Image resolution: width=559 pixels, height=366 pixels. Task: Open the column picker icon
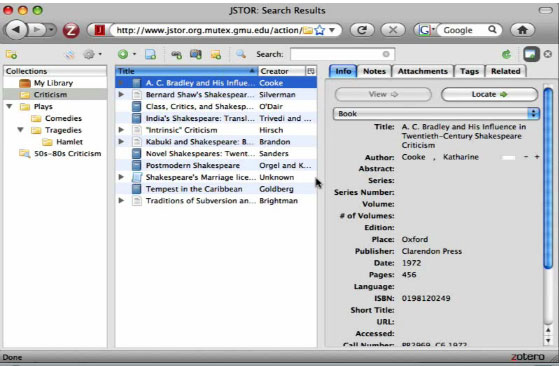pyautogui.click(x=311, y=71)
